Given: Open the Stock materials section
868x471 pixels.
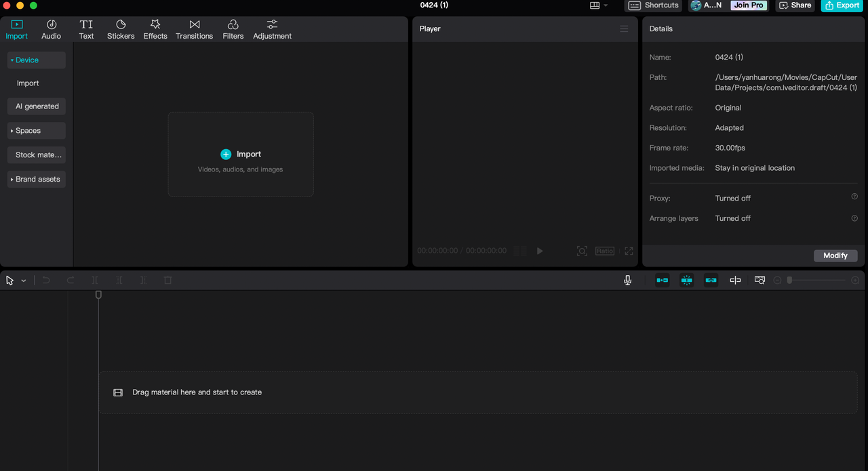Looking at the screenshot, I should (x=37, y=155).
